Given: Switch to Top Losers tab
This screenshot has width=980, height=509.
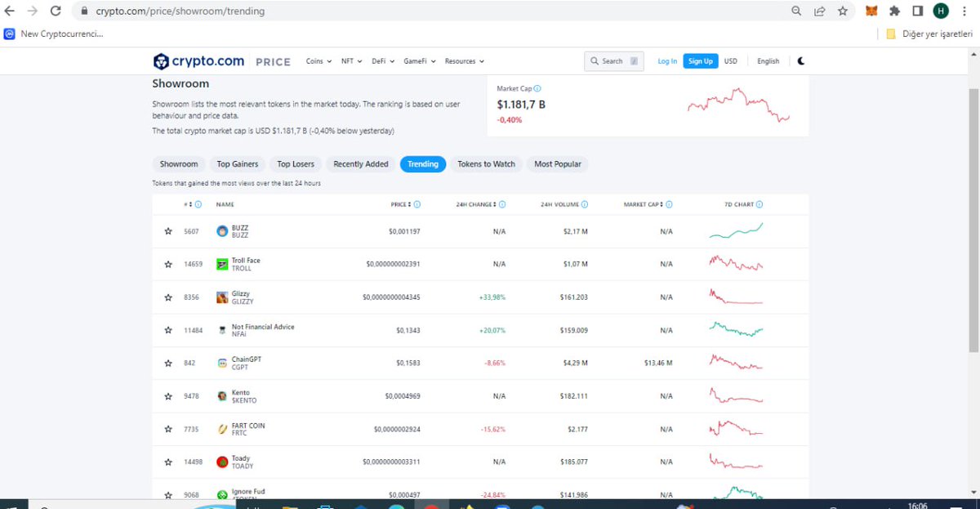Looking at the screenshot, I should pos(296,164).
